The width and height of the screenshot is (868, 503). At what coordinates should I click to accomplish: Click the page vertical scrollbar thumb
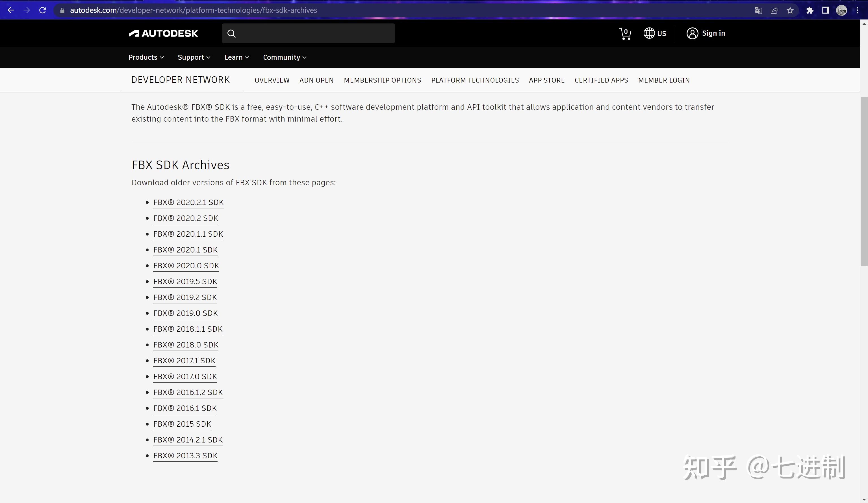[x=864, y=181]
